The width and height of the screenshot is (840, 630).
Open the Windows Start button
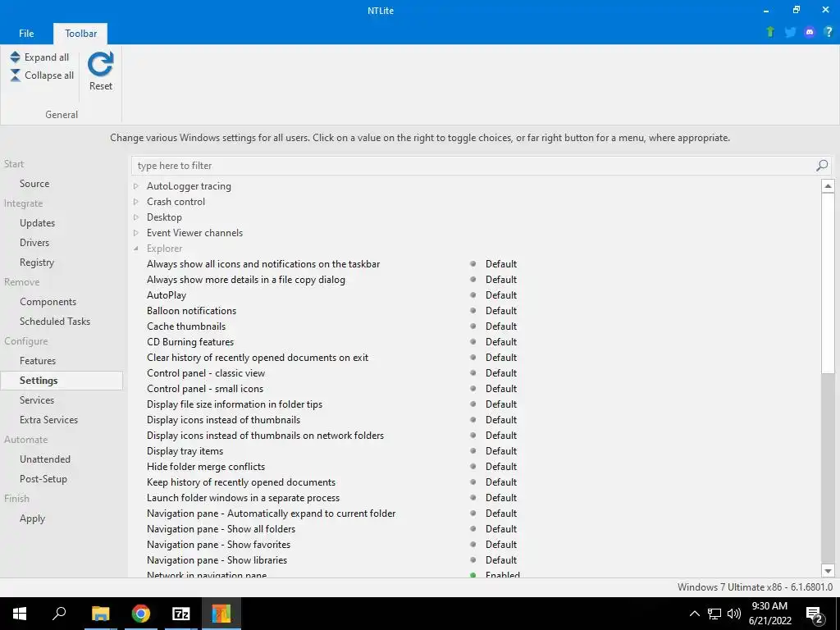[x=20, y=614]
